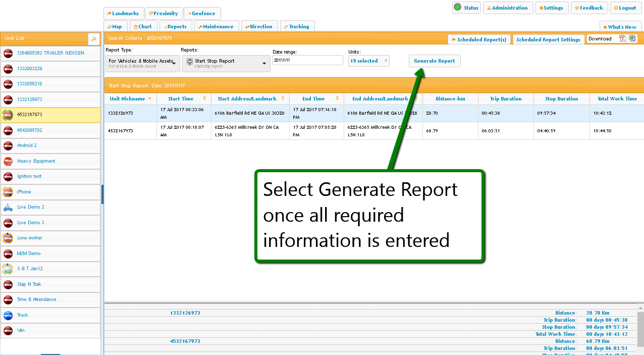Viewport: 644px width, 355px height.
Task: Select the Heavy Equipment unit icon
Action: click(8, 161)
